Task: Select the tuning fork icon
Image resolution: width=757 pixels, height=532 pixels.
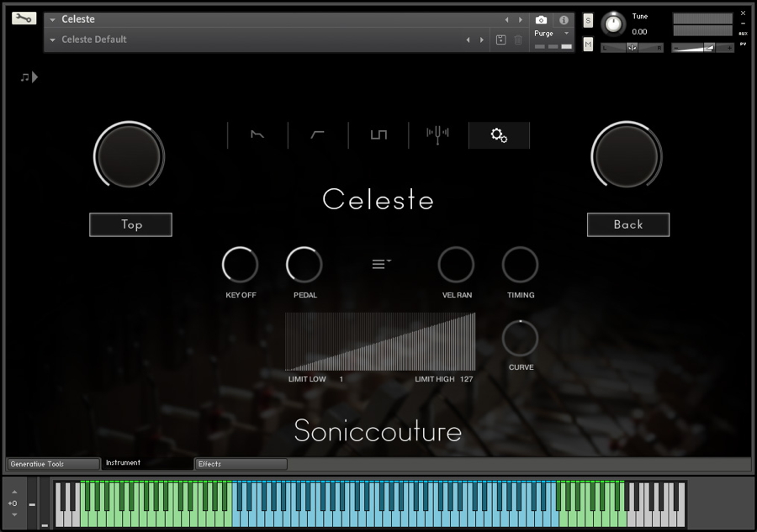Action: point(437,134)
